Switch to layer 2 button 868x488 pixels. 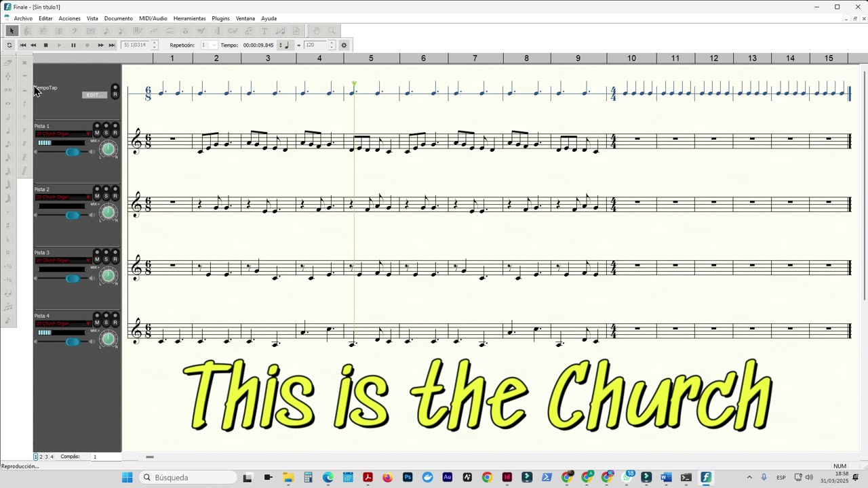pos(41,457)
